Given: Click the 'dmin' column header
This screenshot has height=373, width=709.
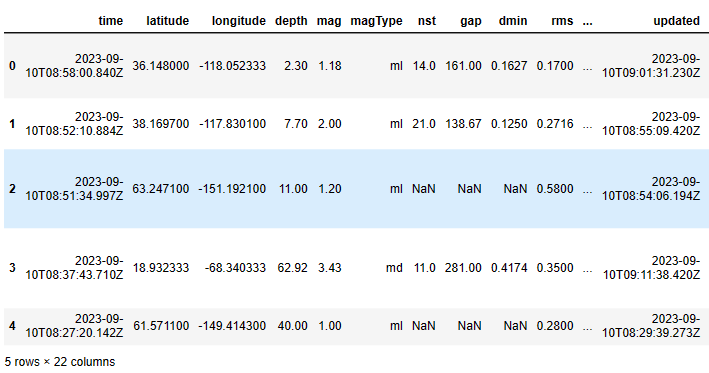Looking at the screenshot, I should point(513,21).
